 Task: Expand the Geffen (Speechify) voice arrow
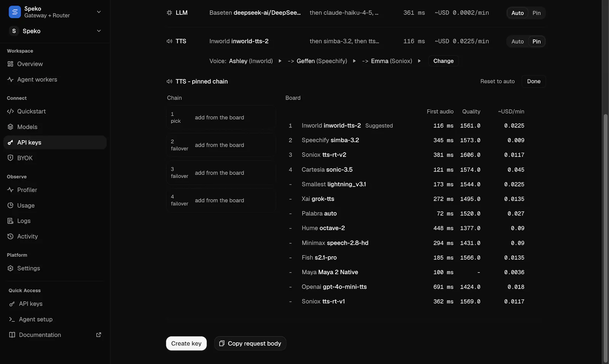point(354,61)
